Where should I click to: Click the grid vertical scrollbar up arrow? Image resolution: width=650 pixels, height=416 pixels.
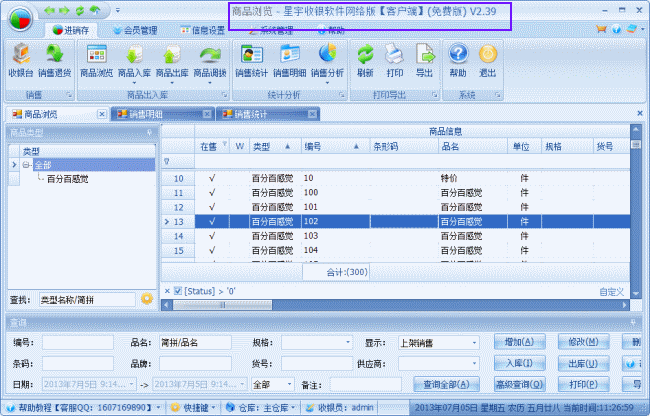[635, 129]
